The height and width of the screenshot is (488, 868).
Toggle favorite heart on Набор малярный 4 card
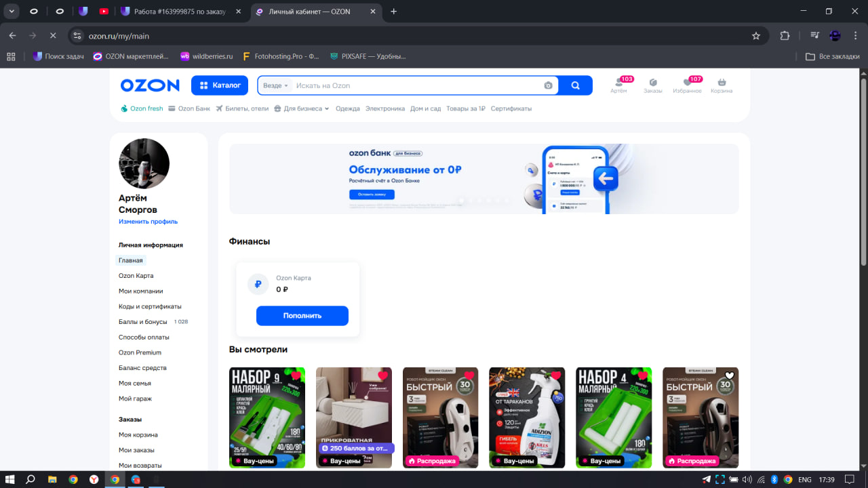643,375
